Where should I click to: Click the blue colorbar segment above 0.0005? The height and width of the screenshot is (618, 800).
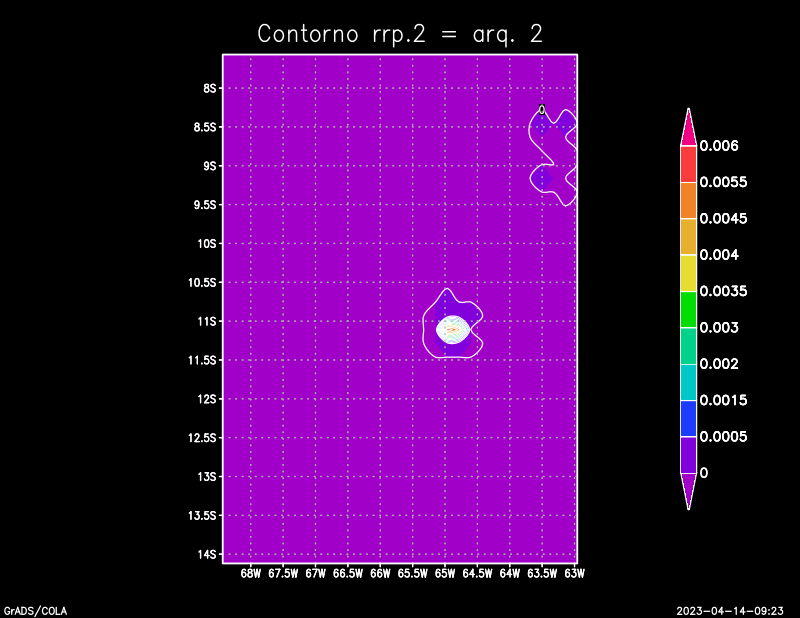(688, 418)
